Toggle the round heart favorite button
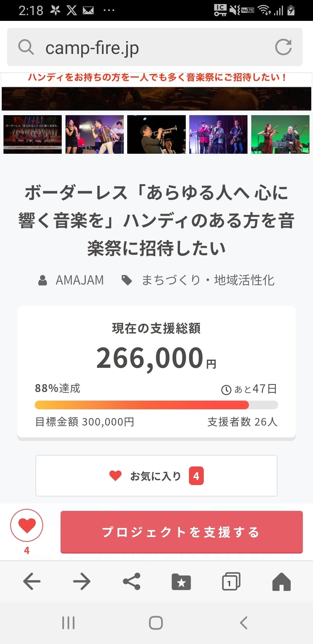The image size is (313, 644). tap(27, 525)
